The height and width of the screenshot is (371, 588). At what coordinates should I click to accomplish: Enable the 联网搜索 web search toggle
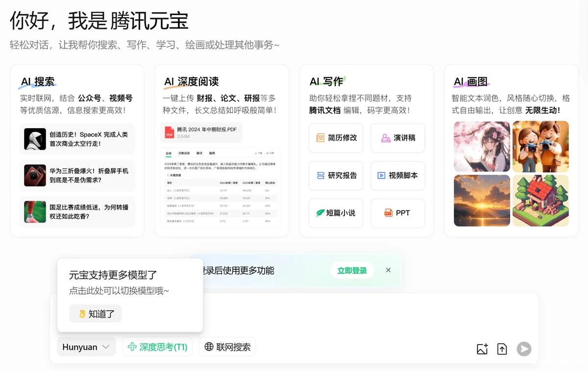click(x=227, y=347)
